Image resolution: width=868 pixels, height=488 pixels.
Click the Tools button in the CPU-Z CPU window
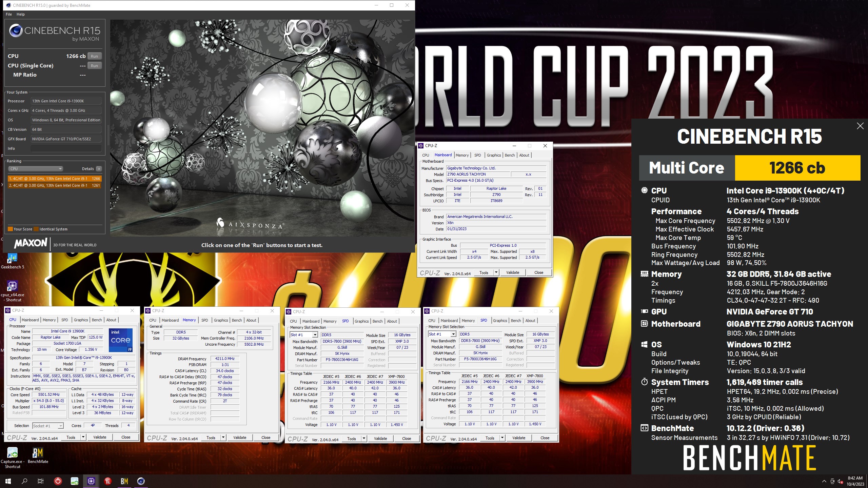coord(71,437)
